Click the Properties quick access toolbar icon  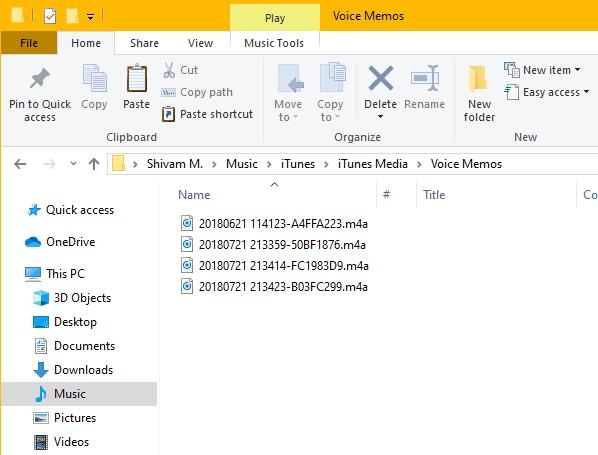click(50, 16)
